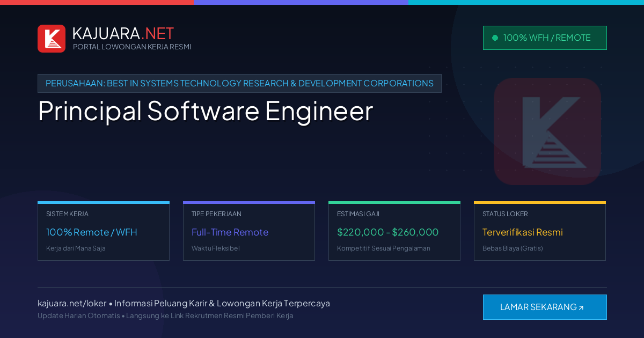This screenshot has height=338, width=644.
Task: Click the $220,000 - $260,000 salary value
Action: [388, 232]
